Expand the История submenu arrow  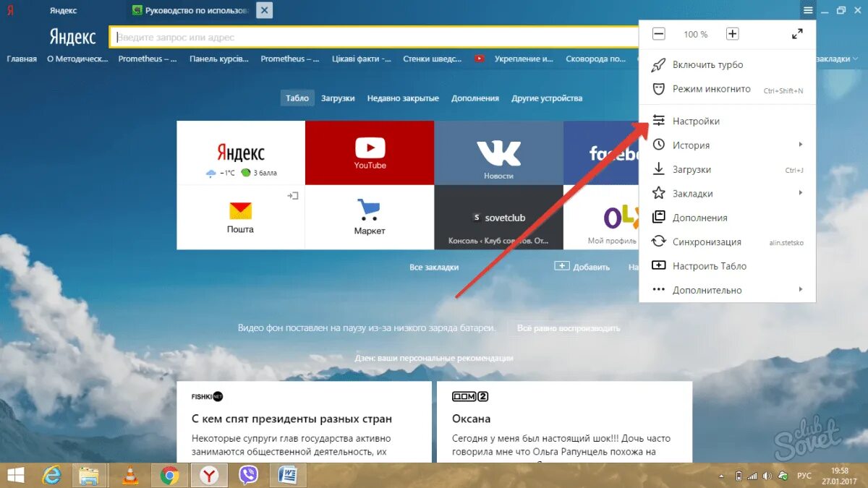click(801, 145)
